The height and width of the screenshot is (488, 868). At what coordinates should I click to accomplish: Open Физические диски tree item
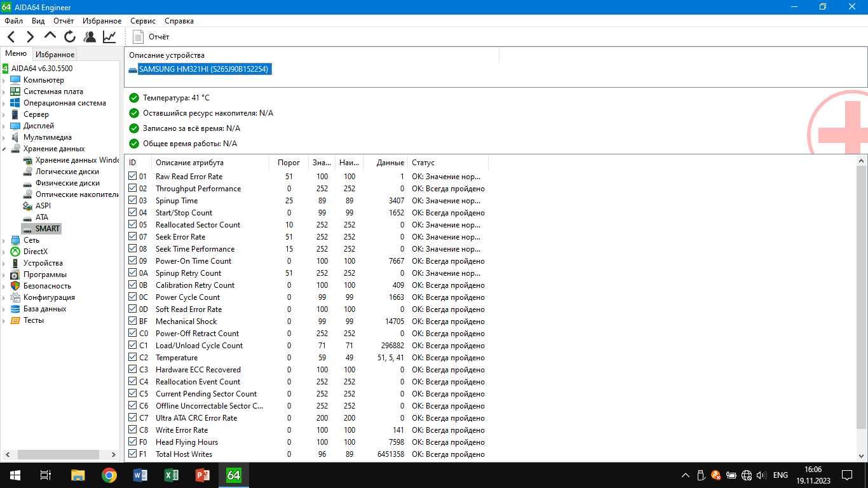[67, 183]
